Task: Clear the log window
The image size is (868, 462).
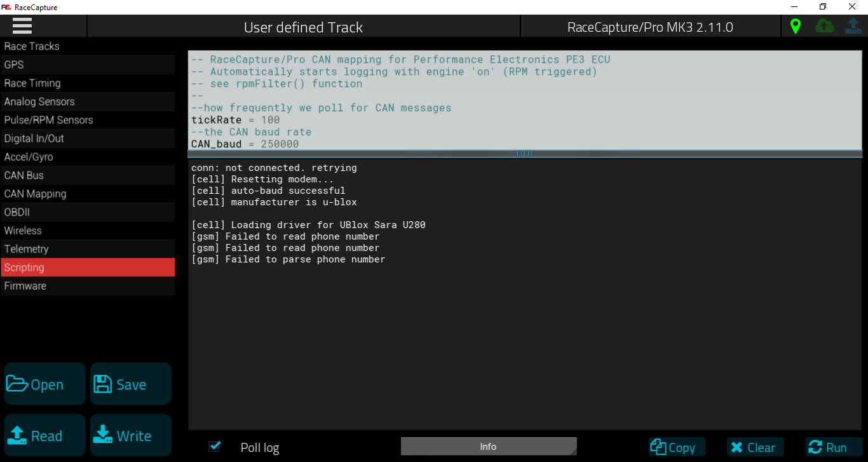Action: pos(755,447)
